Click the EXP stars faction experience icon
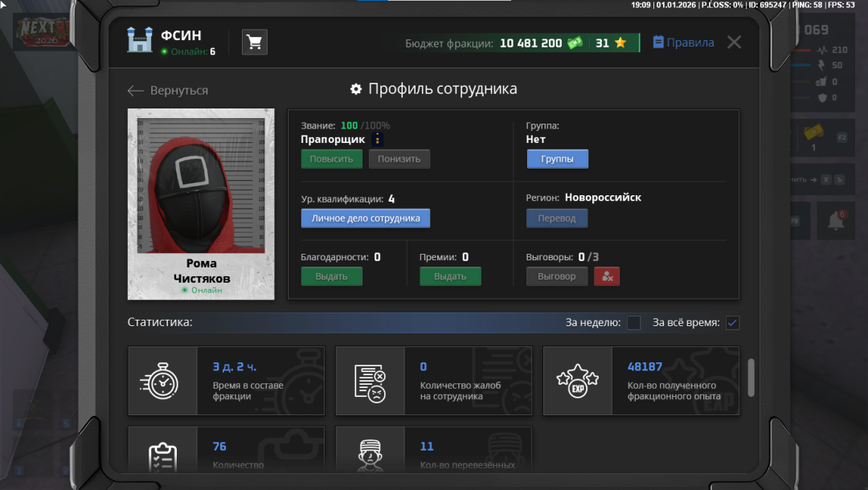This screenshot has height=490, width=868. click(x=577, y=381)
